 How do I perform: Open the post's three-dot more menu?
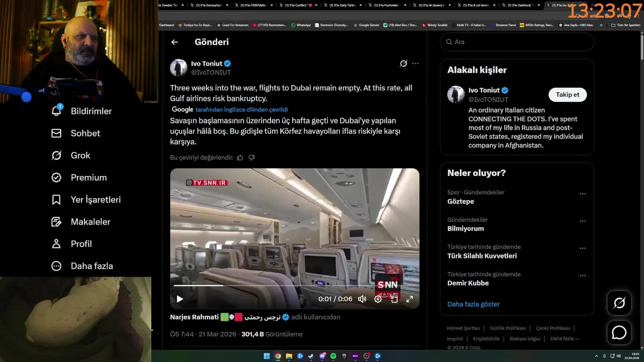pos(415,63)
